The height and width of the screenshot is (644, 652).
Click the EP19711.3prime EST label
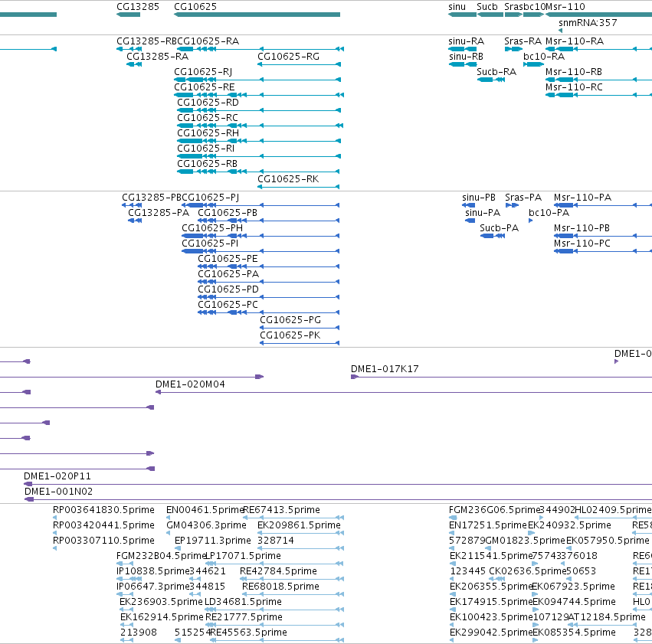213,541
